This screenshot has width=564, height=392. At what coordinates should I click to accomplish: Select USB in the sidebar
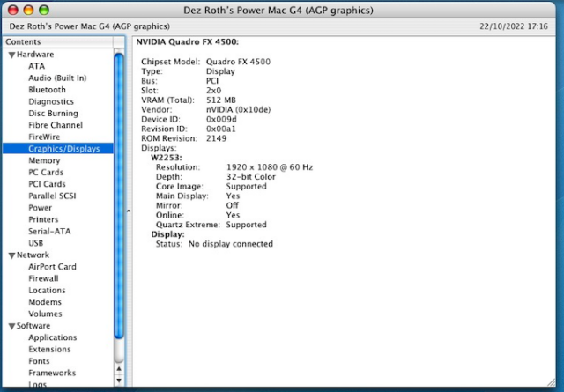click(x=36, y=243)
